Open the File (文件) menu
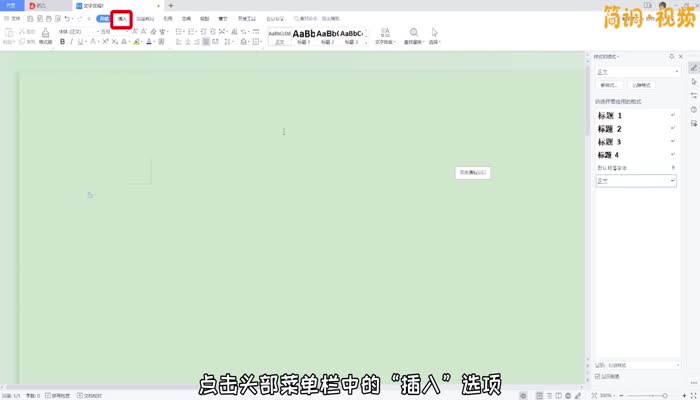Image resolution: width=700 pixels, height=400 pixels. (12, 19)
